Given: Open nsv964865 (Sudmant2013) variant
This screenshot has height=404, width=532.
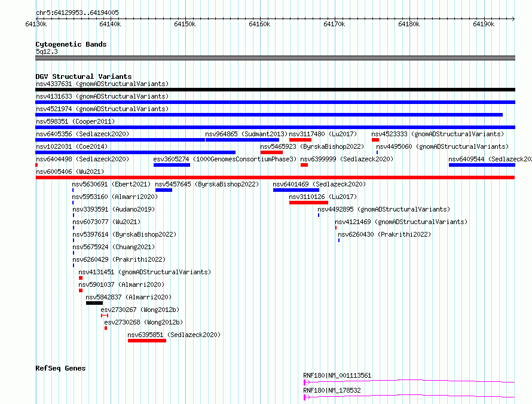Looking at the screenshot, I should coord(246,134).
